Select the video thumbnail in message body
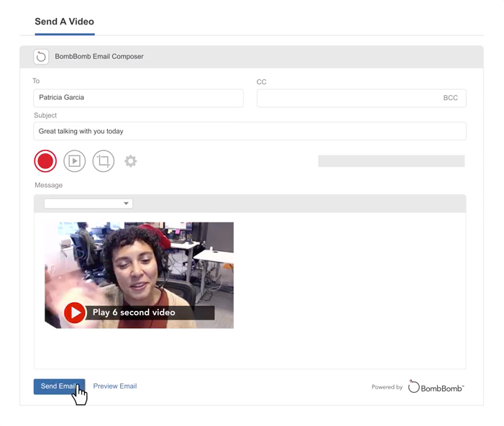This screenshot has height=426, width=504. pos(139,275)
